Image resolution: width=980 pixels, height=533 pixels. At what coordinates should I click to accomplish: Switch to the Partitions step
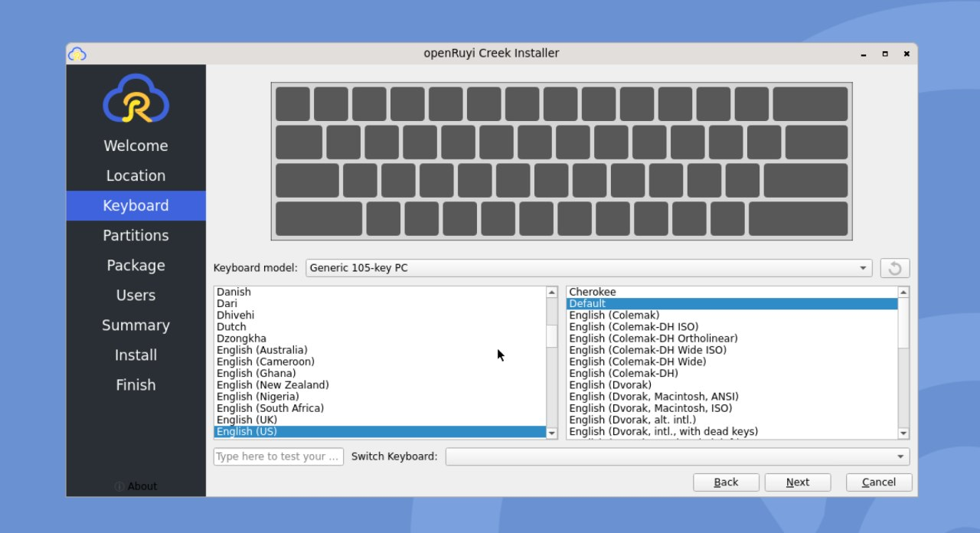click(x=136, y=235)
